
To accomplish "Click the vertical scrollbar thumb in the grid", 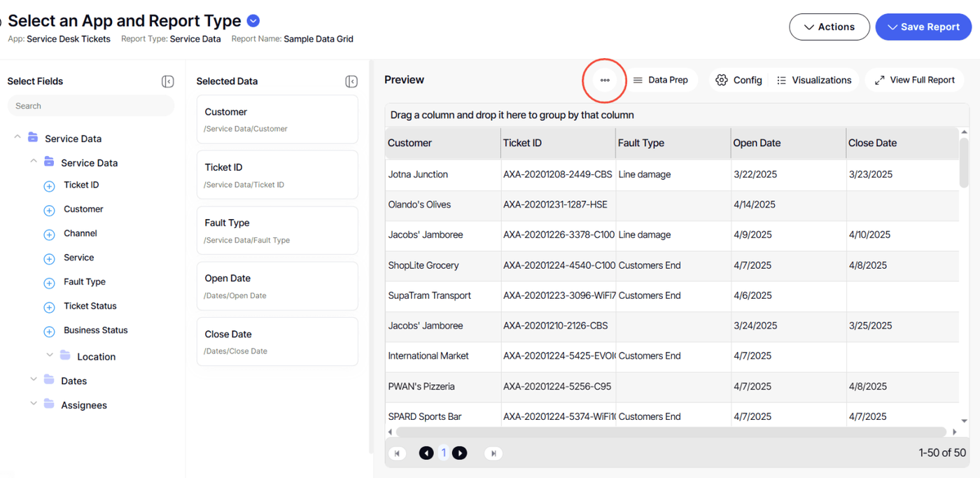I will tap(964, 163).
